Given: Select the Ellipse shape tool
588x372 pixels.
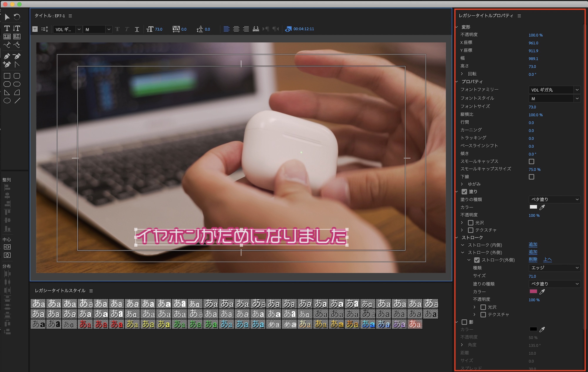Looking at the screenshot, I should (x=7, y=101).
